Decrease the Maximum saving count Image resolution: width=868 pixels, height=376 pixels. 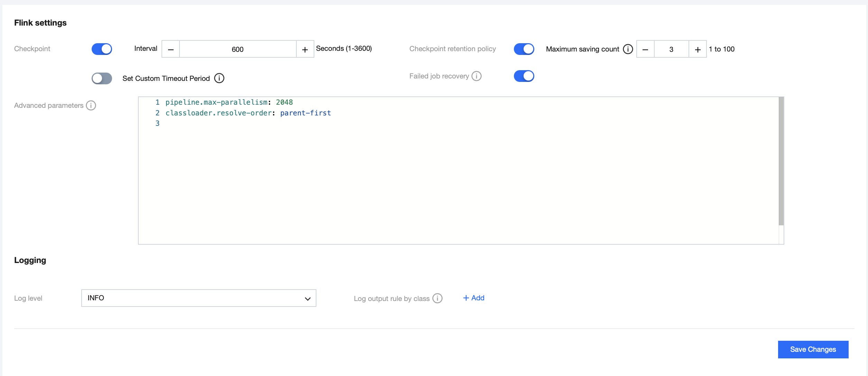tap(645, 49)
